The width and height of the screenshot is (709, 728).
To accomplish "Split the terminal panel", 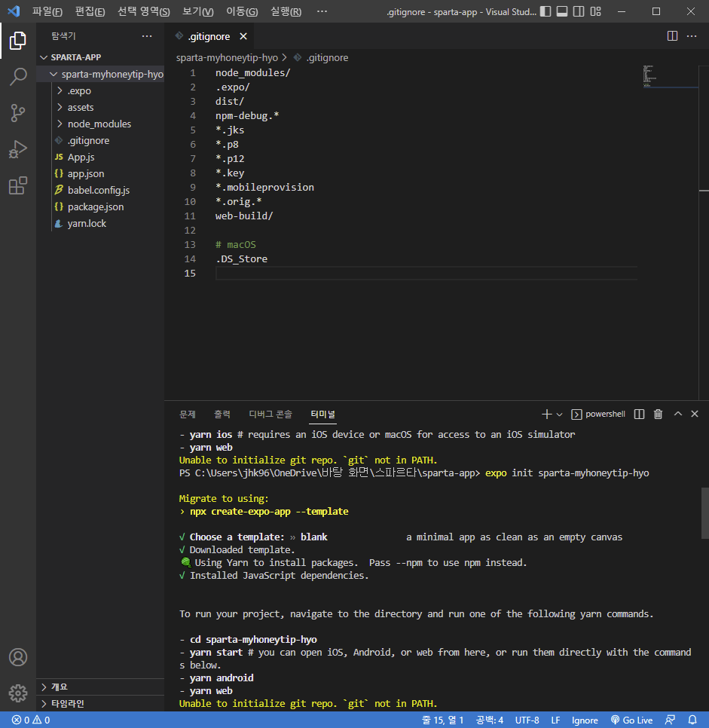I will click(x=640, y=414).
